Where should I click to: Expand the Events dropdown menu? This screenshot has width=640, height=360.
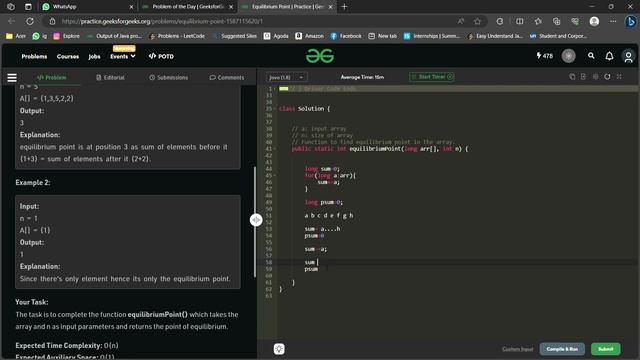[122, 56]
